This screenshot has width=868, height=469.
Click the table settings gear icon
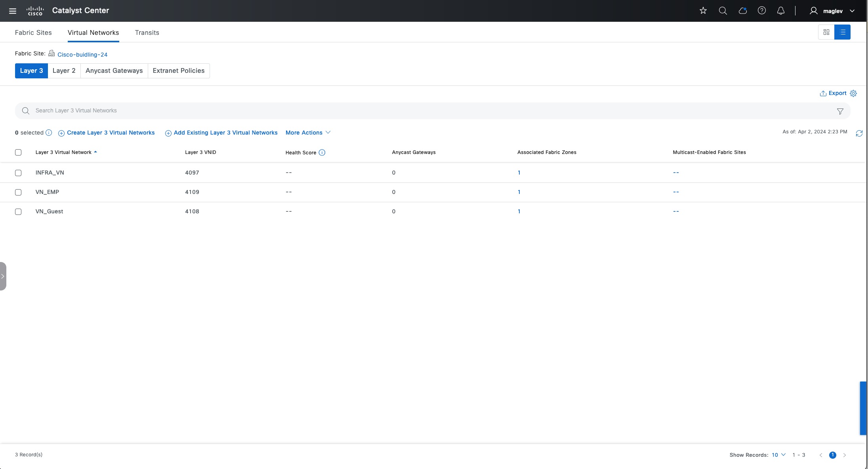(x=853, y=93)
